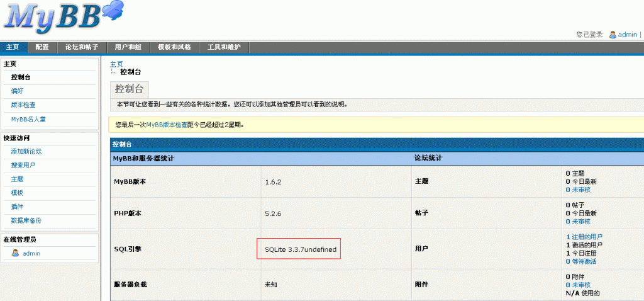Click the 帖子 label in forum statistics
This screenshot has height=301, width=644.
pyautogui.click(x=421, y=213)
